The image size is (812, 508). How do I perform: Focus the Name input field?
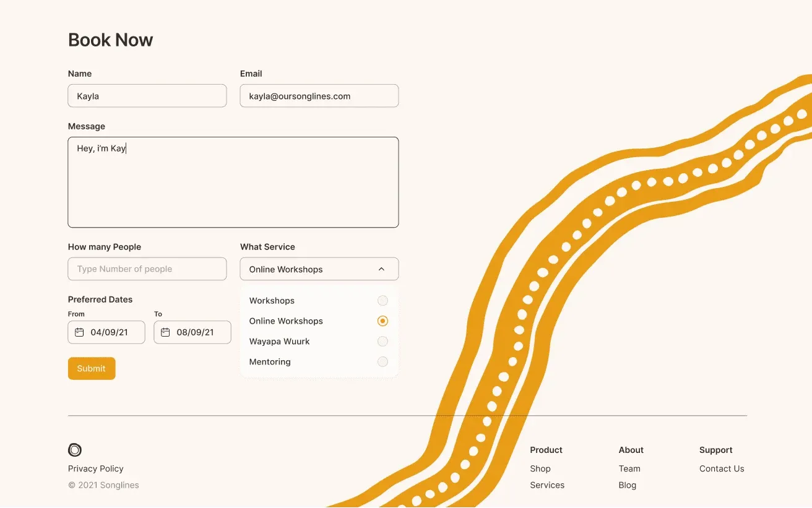coord(147,96)
